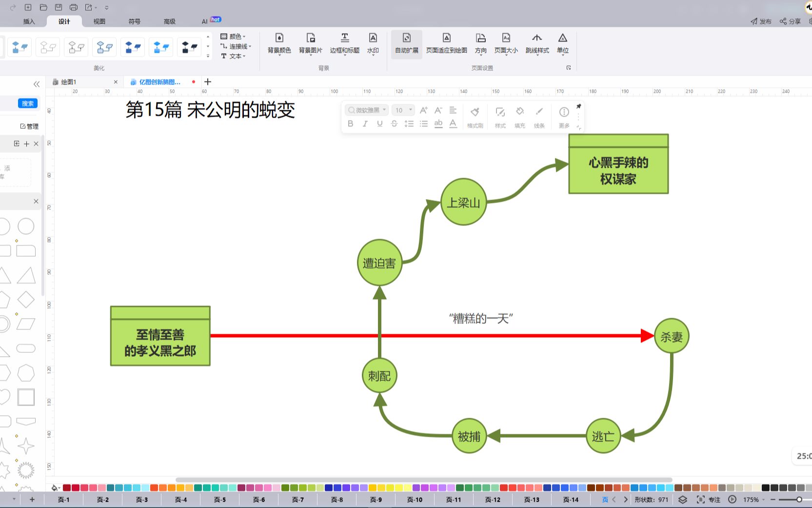Click the save disk icon

pyautogui.click(x=59, y=7)
